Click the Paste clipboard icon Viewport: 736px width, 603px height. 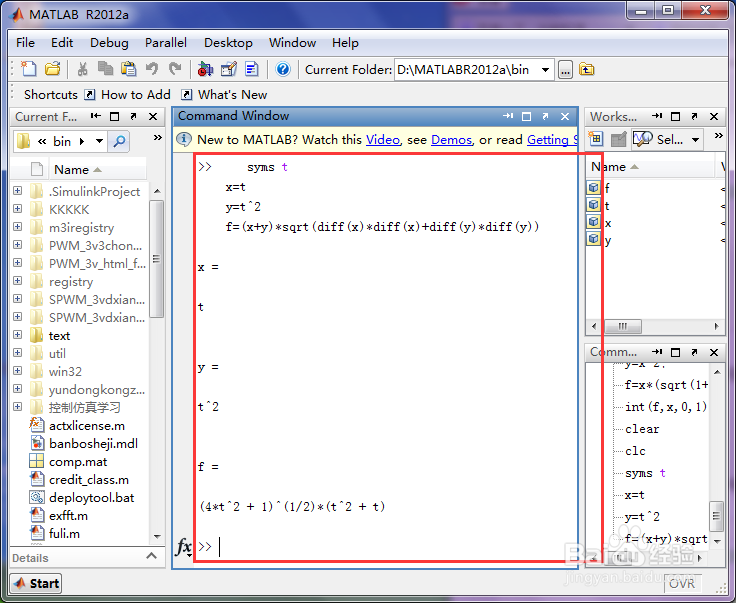click(x=129, y=69)
